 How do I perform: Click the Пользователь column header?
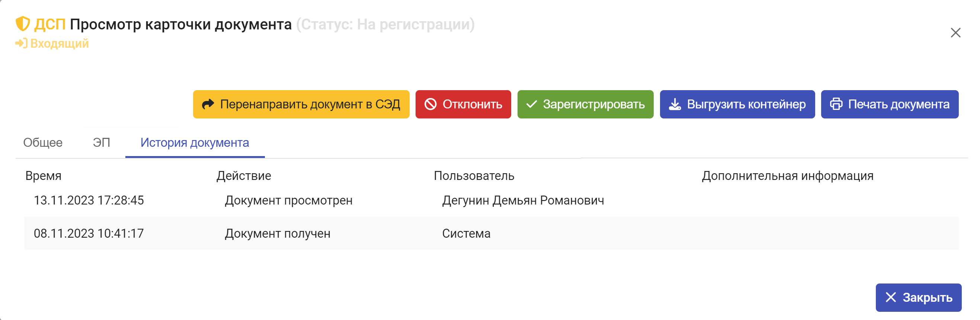tap(474, 176)
